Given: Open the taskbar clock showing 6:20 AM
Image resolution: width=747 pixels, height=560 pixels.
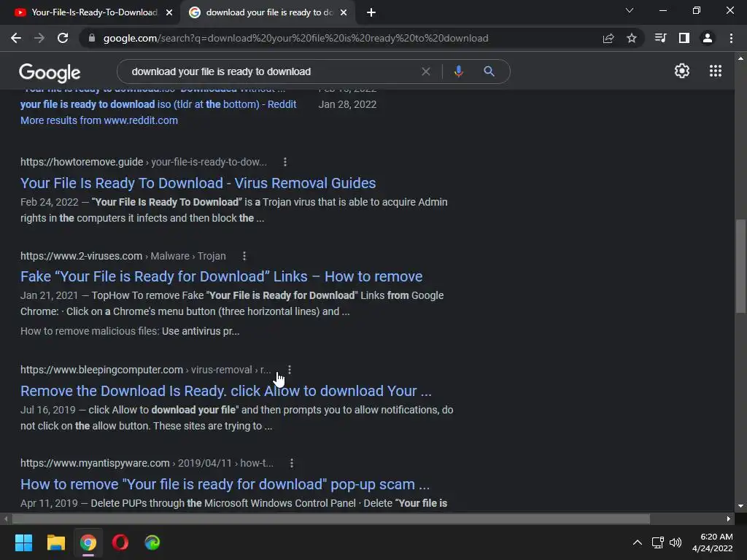Looking at the screenshot, I should tap(713, 542).
